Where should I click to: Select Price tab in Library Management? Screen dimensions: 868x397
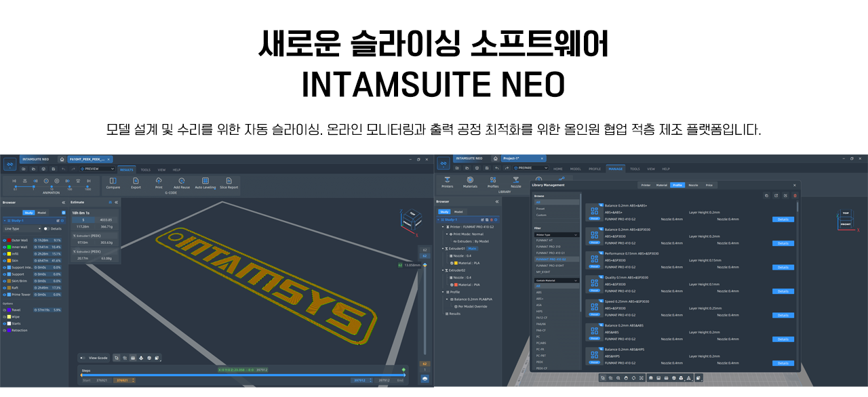[709, 184]
